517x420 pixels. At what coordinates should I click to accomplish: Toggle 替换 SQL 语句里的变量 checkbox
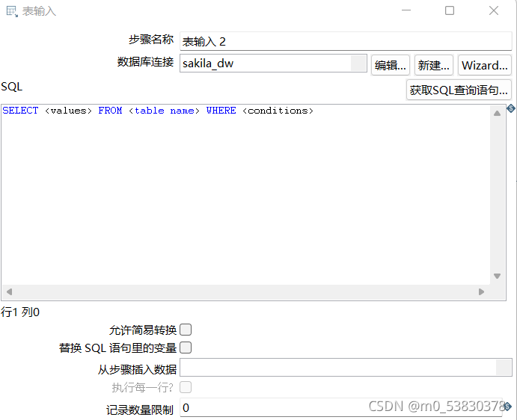186,348
